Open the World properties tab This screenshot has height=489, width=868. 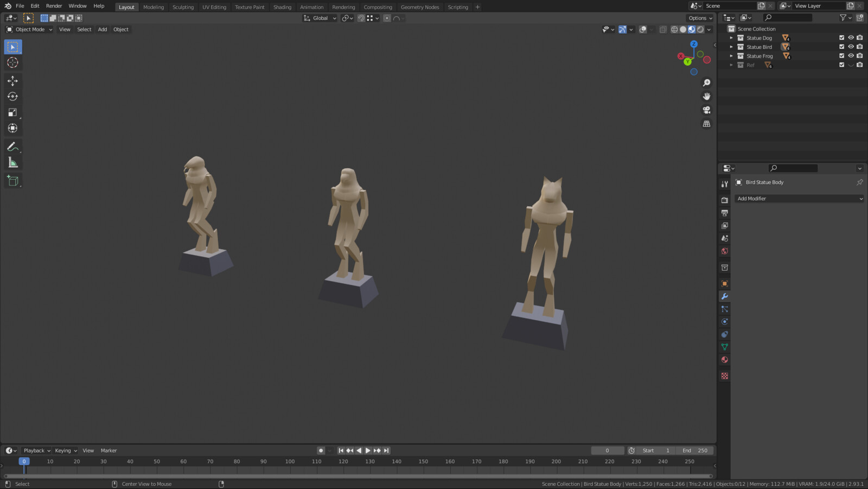click(725, 251)
